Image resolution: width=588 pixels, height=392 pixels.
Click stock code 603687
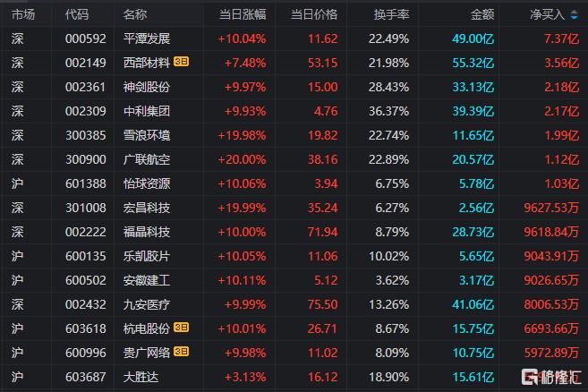[85, 377]
